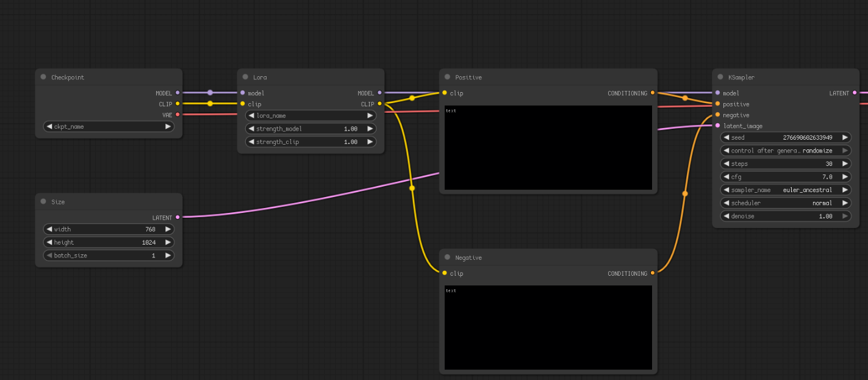Collapse the Lora node via its title dot
Viewport: 868px width, 380px height.
(x=245, y=77)
